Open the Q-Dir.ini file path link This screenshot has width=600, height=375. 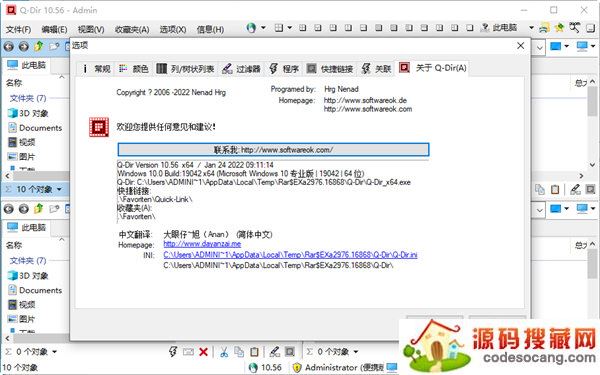coord(290,254)
